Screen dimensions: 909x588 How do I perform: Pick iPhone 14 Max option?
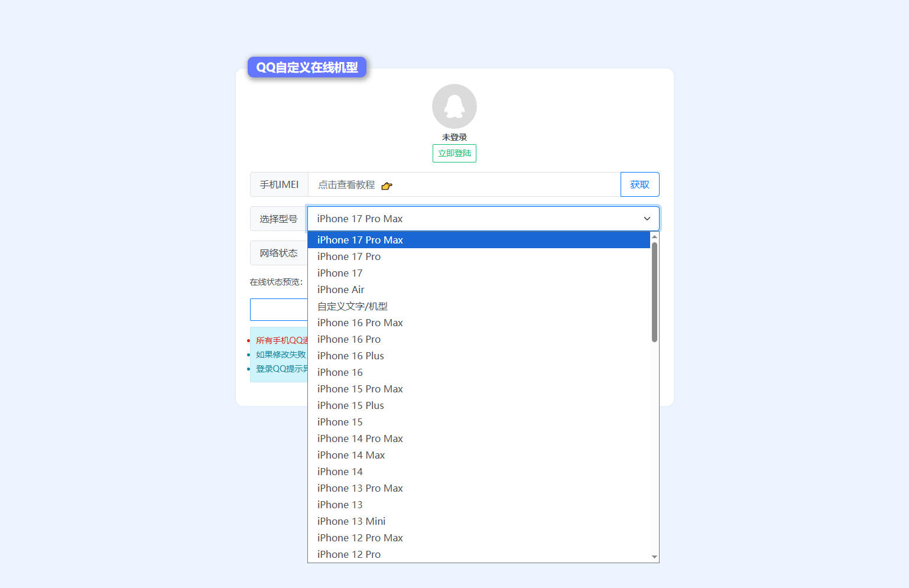coord(479,455)
